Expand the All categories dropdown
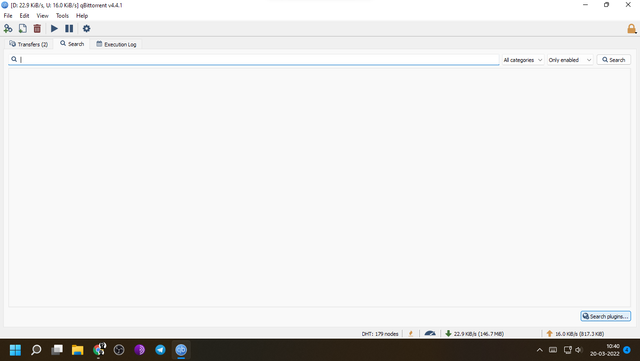 523,60
